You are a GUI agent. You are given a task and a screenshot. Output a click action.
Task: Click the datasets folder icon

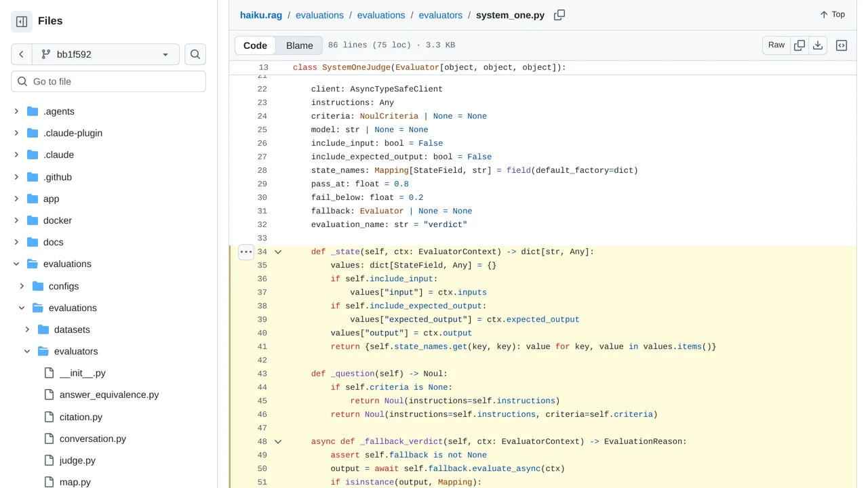43,329
